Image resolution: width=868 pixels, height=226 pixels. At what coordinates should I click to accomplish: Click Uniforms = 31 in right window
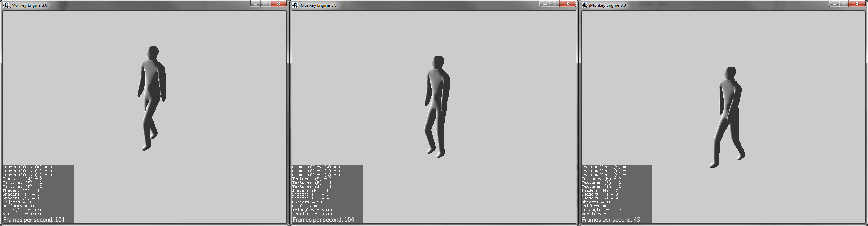pos(597,206)
